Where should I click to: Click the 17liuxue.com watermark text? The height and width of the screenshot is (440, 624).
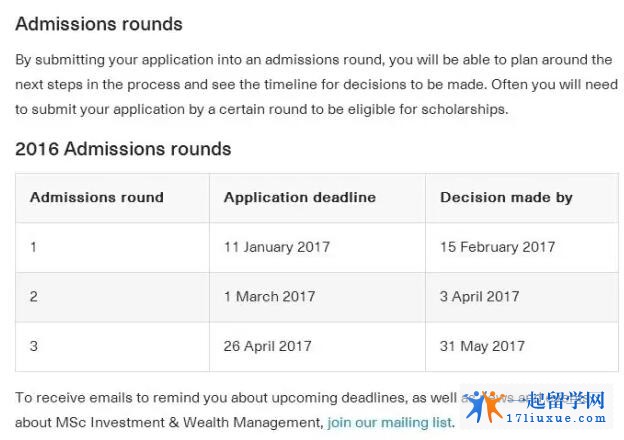[556, 418]
